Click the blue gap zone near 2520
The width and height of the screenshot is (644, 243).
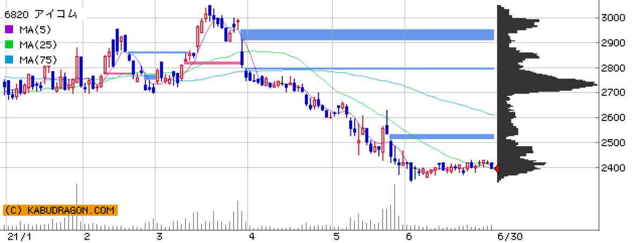coord(442,137)
